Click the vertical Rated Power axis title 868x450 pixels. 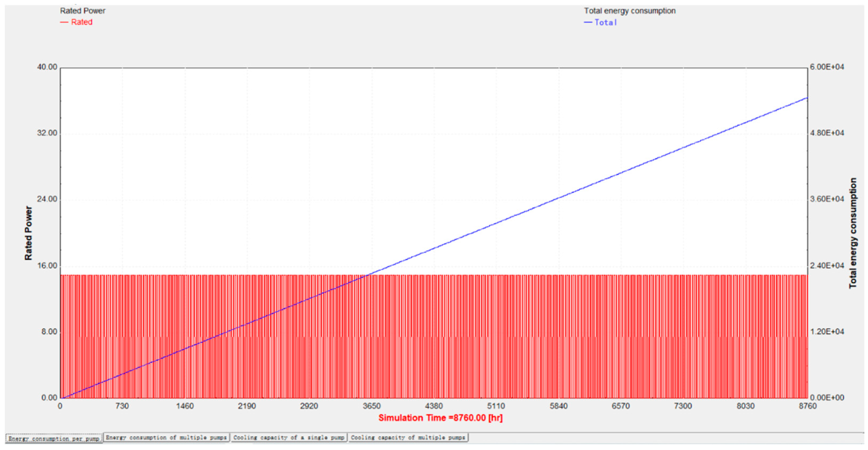[28, 233]
